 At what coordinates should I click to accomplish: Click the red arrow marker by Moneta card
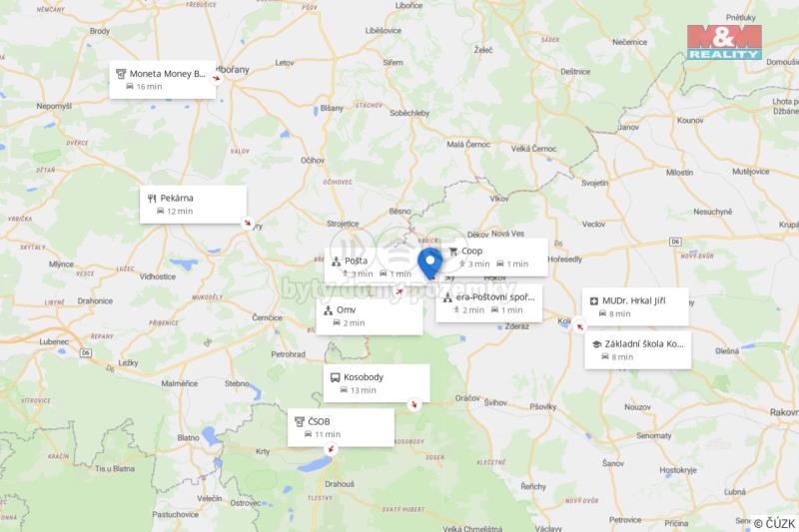217,79
